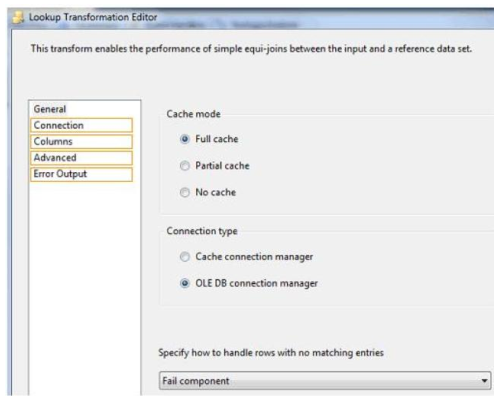Open the Columns page
The image size is (503, 408).
coord(81,141)
